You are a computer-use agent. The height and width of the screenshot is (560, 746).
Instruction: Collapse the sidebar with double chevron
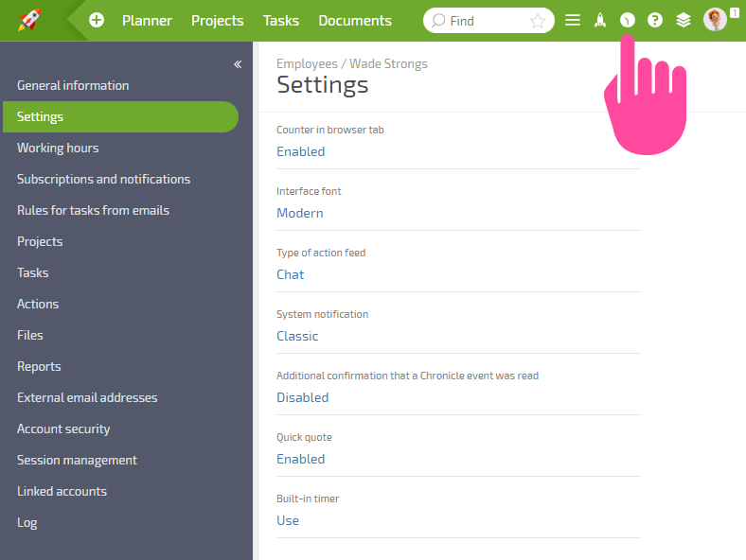[x=238, y=64]
